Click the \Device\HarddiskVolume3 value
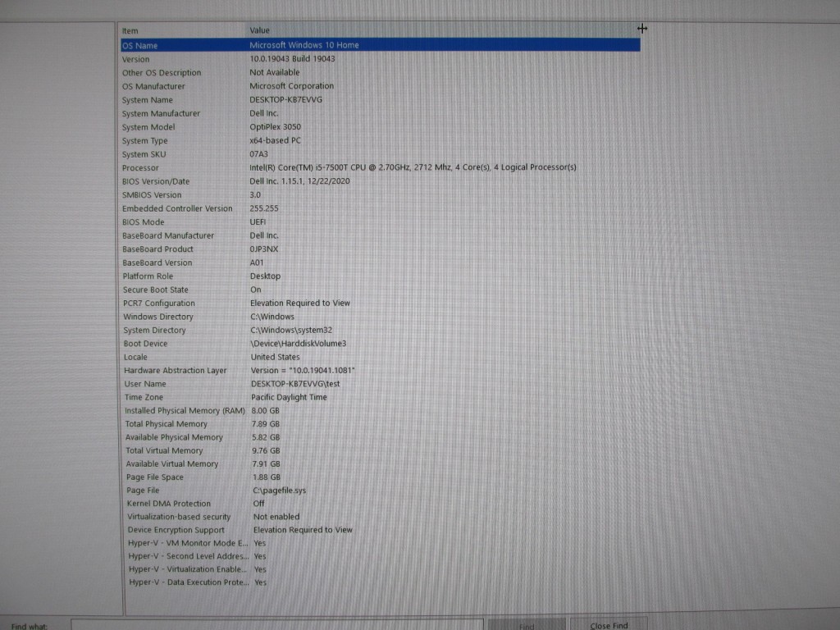 coord(299,344)
